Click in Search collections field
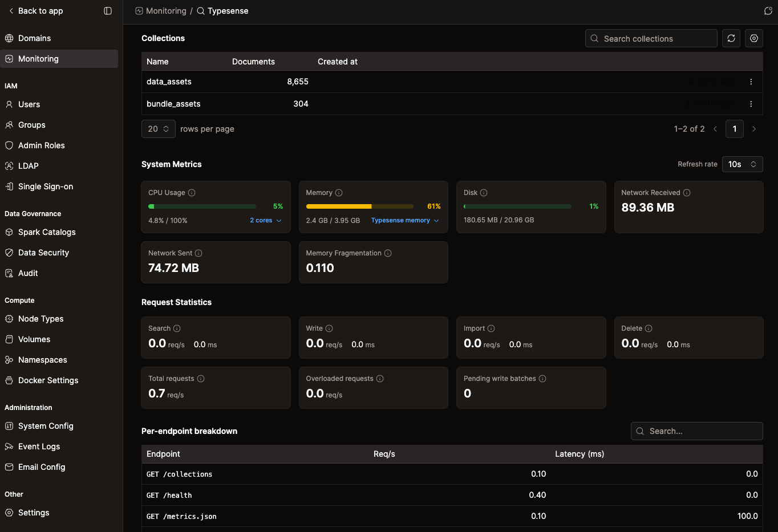The width and height of the screenshot is (778, 532). 651,38
